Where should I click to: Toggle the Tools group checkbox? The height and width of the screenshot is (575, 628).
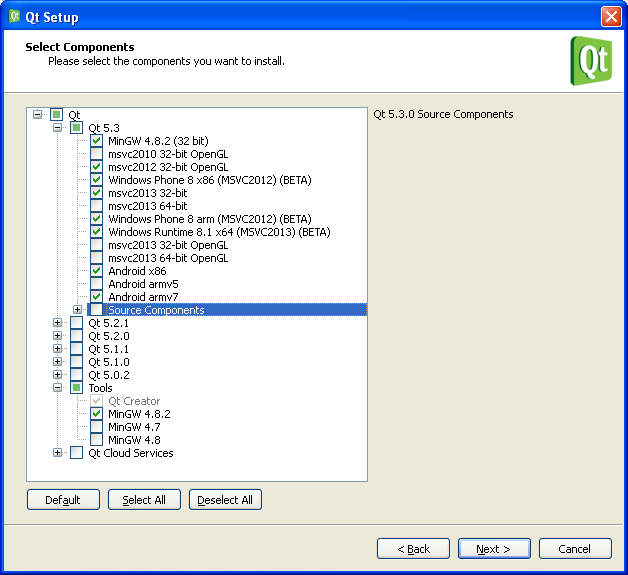click(x=76, y=388)
